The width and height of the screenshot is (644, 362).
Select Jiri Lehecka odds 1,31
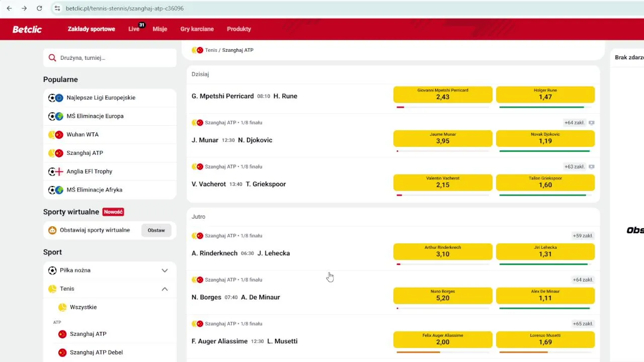point(545,251)
